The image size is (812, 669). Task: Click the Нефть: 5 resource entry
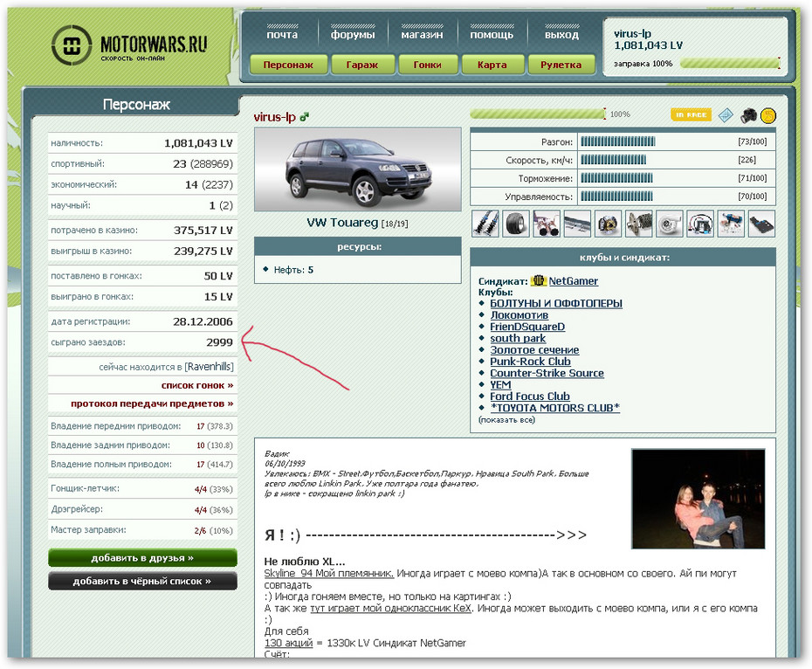tap(293, 270)
